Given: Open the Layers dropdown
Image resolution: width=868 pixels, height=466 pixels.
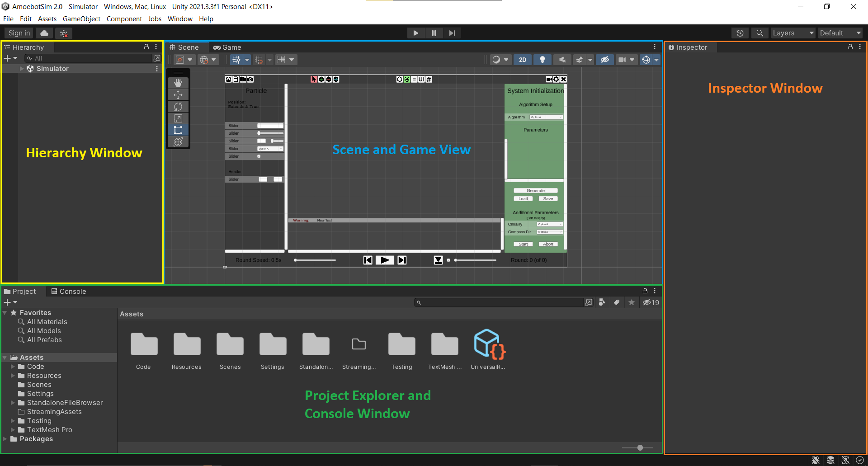Looking at the screenshot, I should point(793,33).
